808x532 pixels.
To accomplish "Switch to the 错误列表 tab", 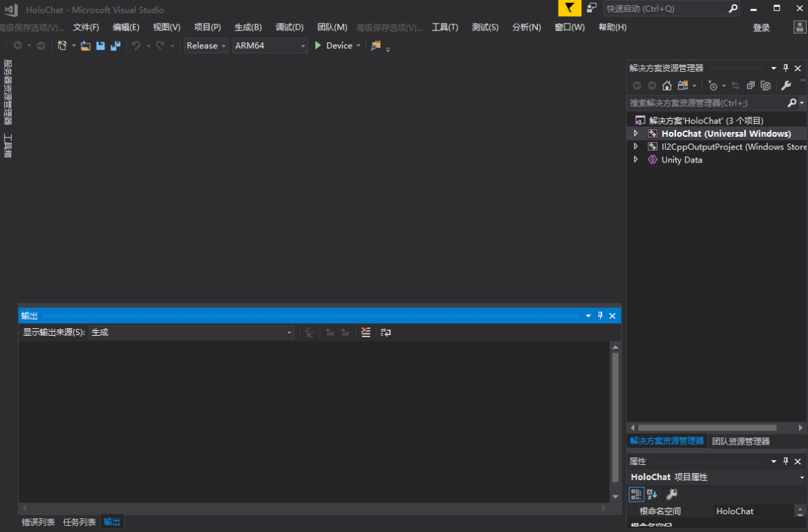I will tap(38, 522).
